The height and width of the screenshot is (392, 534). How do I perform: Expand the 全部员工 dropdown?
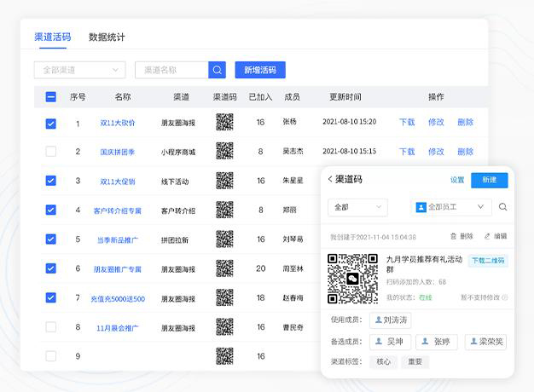[451, 207]
